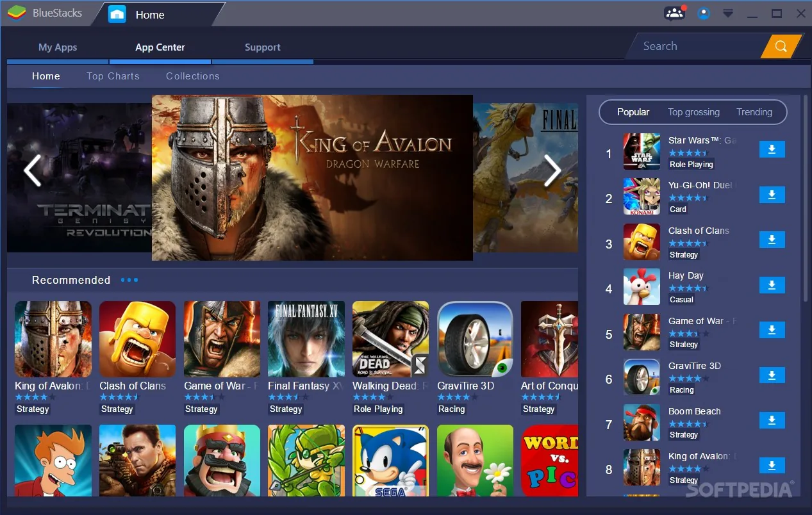Viewport: 812px width, 515px height.
Task: Open the blue account profile icon in title bar
Action: click(704, 13)
